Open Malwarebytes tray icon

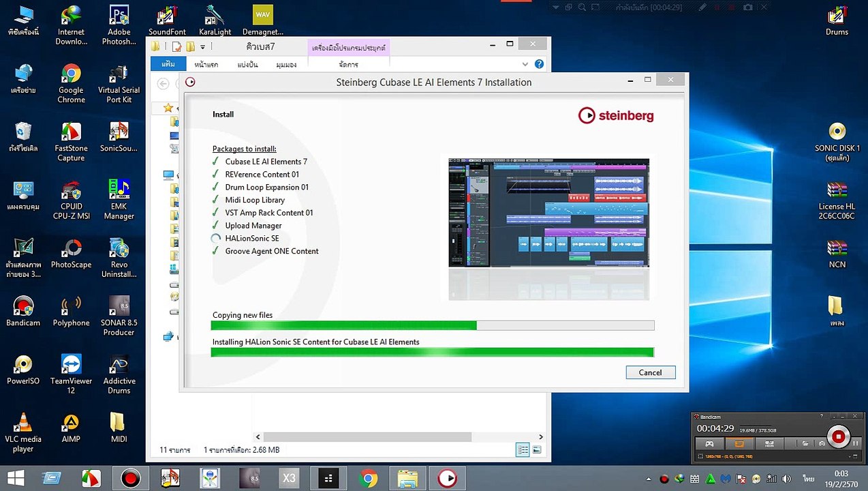726,479
